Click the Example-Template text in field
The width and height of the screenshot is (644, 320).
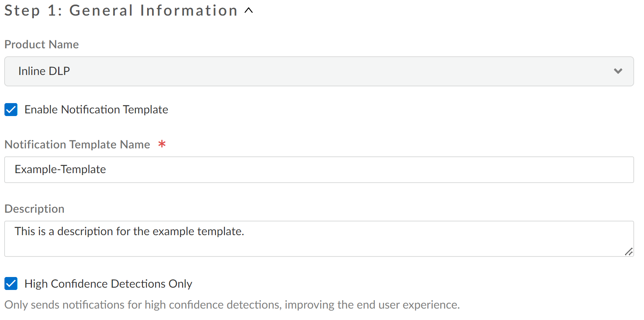60,169
